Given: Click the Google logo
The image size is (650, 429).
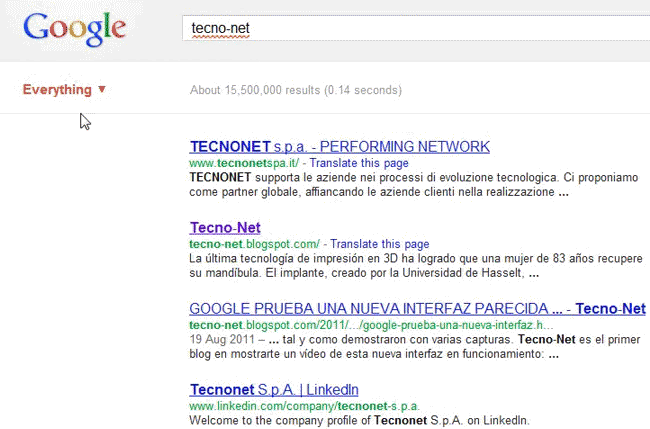Looking at the screenshot, I should (75, 28).
